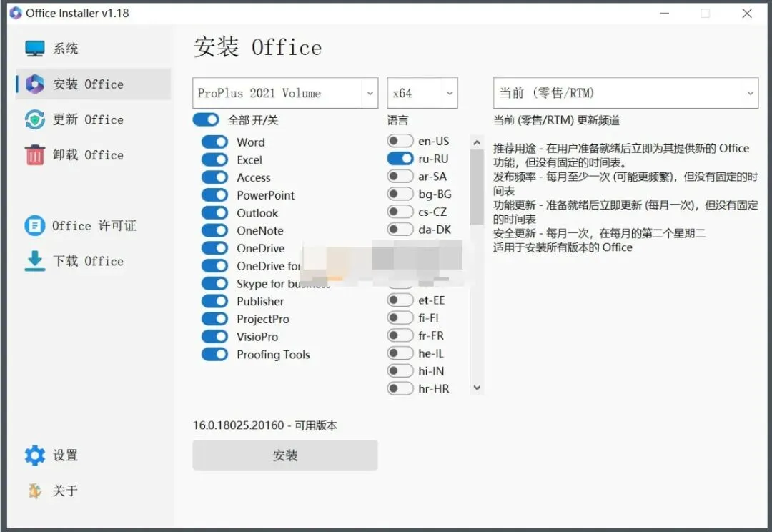This screenshot has width=772, height=532.
Task: Toggle the OneDrive for business switch
Action: [x=214, y=266]
